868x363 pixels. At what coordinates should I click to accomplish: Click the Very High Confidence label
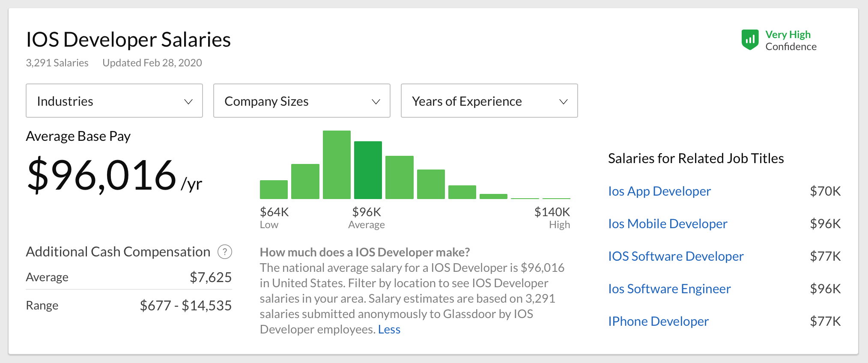tap(790, 40)
